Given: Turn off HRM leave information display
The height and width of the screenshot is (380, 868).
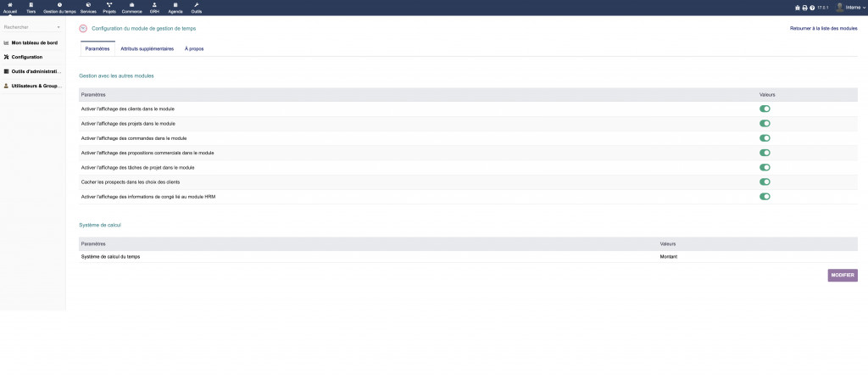Looking at the screenshot, I should (765, 196).
